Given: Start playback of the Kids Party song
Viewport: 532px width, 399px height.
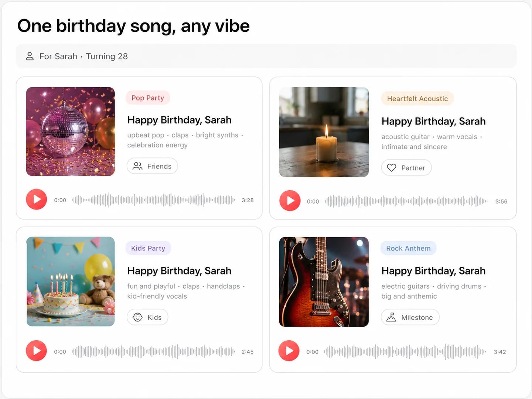Looking at the screenshot, I should pyautogui.click(x=36, y=351).
